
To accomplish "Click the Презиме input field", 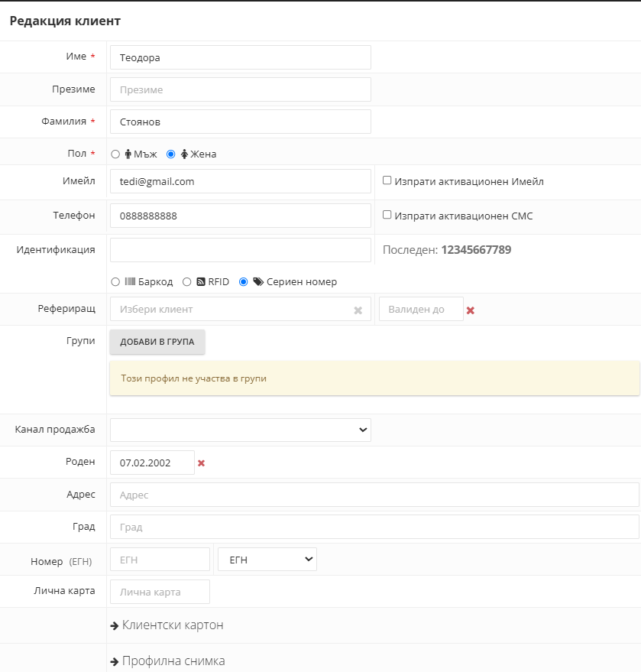I will click(x=241, y=89).
